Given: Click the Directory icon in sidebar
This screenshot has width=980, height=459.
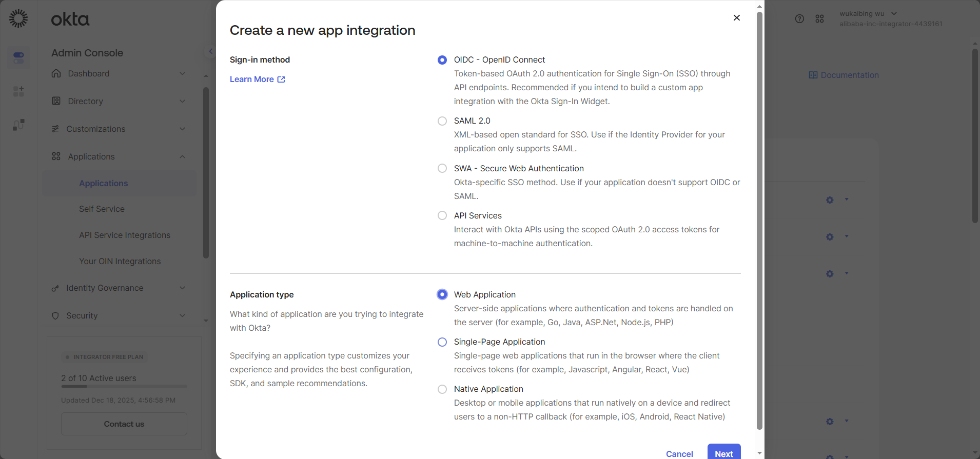Looking at the screenshot, I should pos(56,101).
